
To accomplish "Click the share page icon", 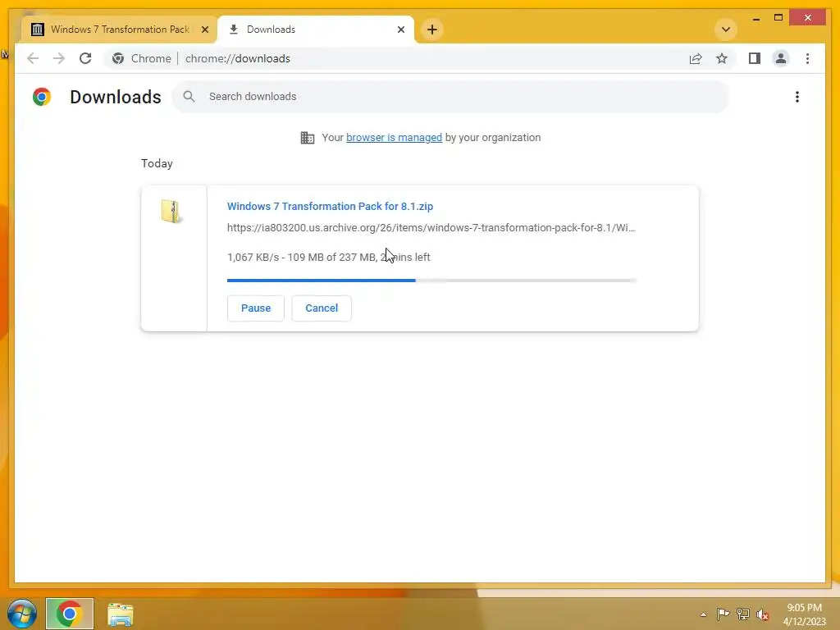I will pyautogui.click(x=696, y=58).
